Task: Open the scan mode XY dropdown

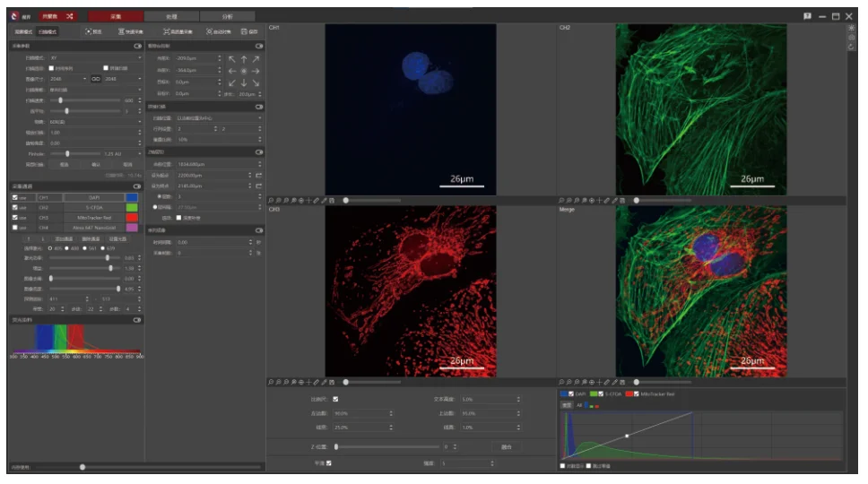Action: (x=95, y=57)
